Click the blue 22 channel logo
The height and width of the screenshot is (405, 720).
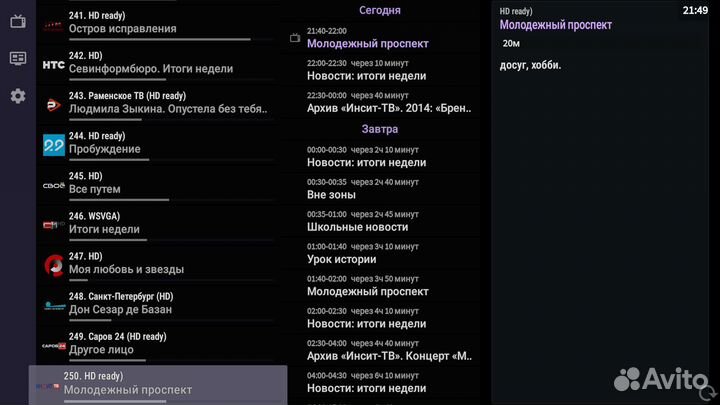point(54,145)
